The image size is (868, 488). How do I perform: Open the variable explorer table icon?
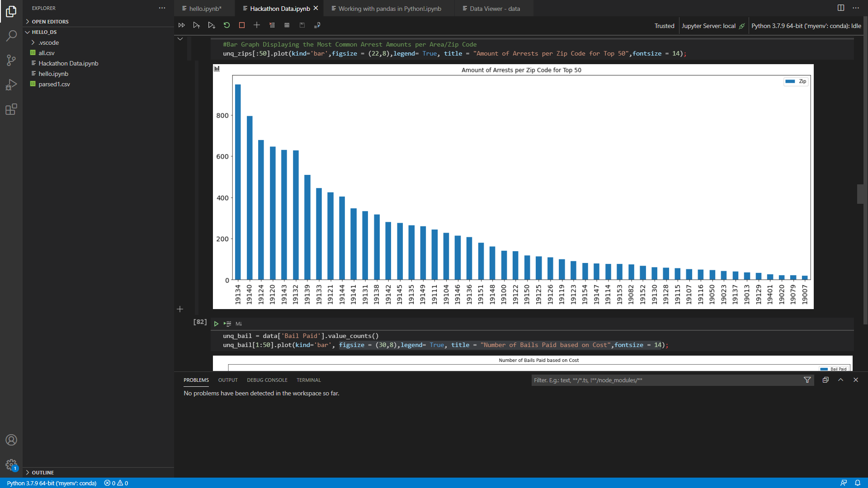tap(287, 25)
